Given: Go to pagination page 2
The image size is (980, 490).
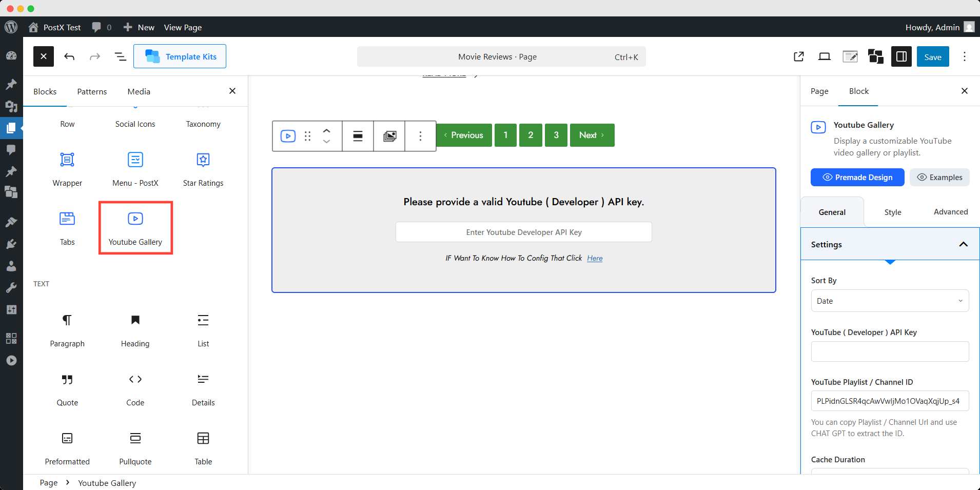Looking at the screenshot, I should pyautogui.click(x=531, y=135).
